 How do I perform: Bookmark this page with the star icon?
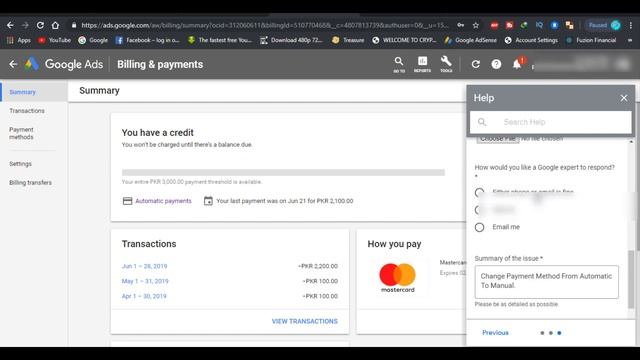[476, 25]
